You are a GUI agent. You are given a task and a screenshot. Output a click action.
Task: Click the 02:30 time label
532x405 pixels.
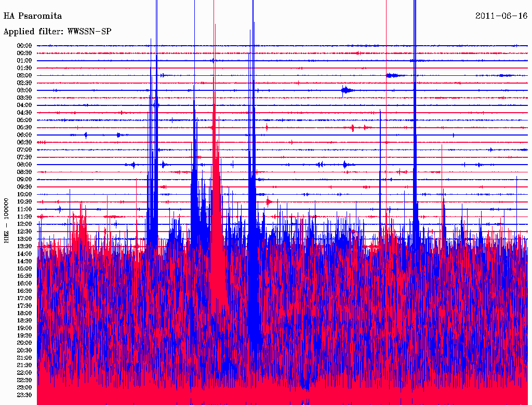(24, 83)
